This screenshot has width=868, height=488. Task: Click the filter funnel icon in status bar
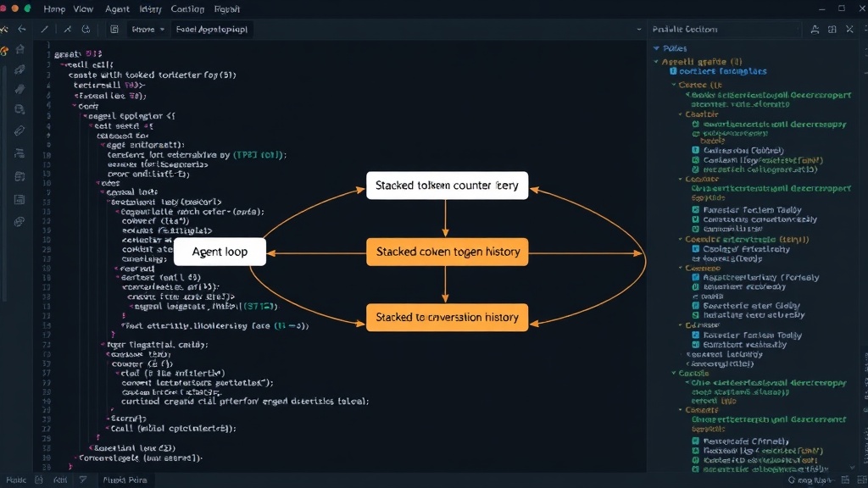(82, 480)
